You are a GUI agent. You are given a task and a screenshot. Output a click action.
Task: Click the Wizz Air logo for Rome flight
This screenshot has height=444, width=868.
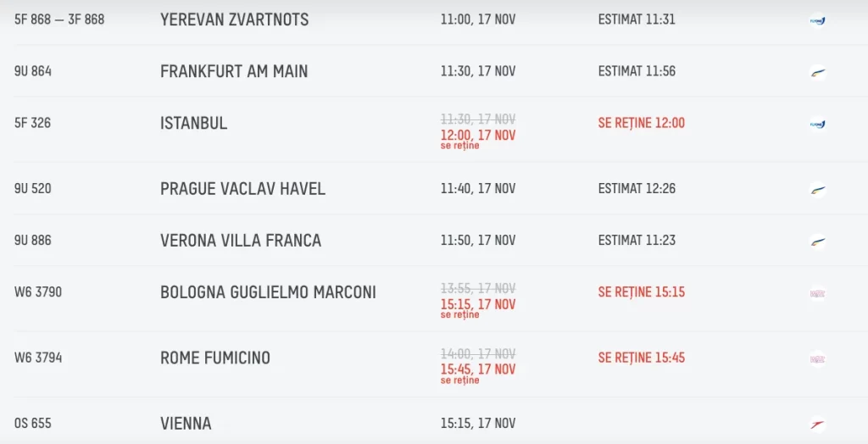817,358
